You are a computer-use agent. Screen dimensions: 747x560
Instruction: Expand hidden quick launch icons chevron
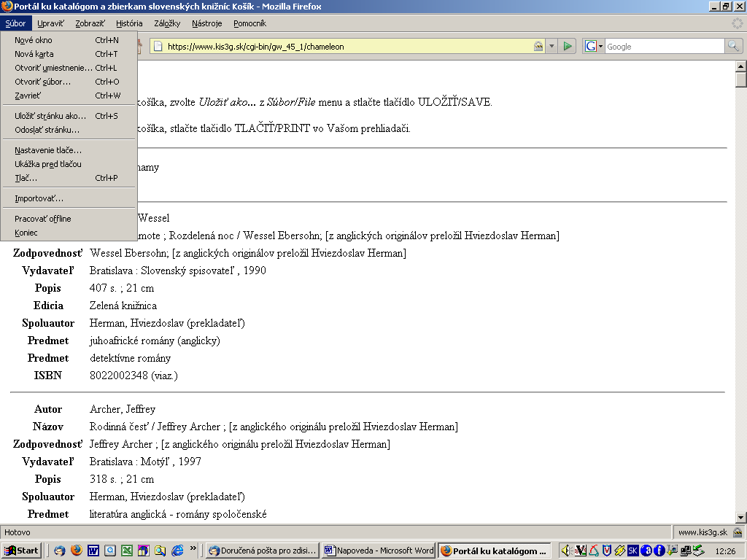(193, 548)
